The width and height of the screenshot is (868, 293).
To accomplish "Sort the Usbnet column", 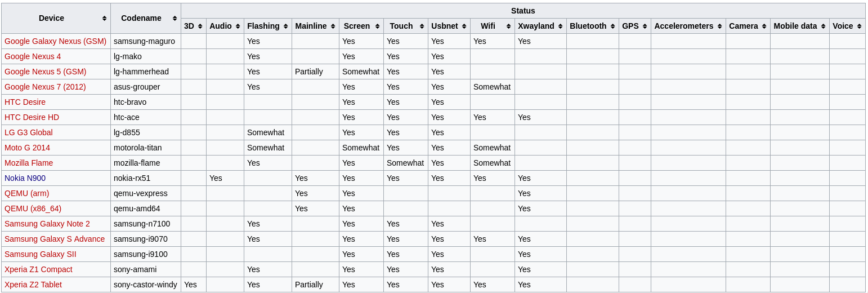I will pos(464,26).
